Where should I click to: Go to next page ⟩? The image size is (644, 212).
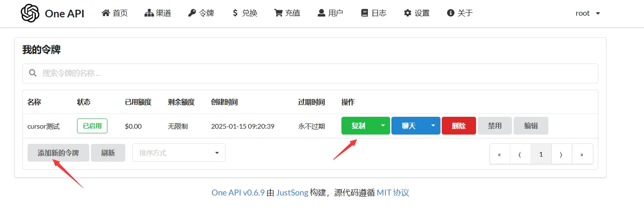(x=561, y=154)
